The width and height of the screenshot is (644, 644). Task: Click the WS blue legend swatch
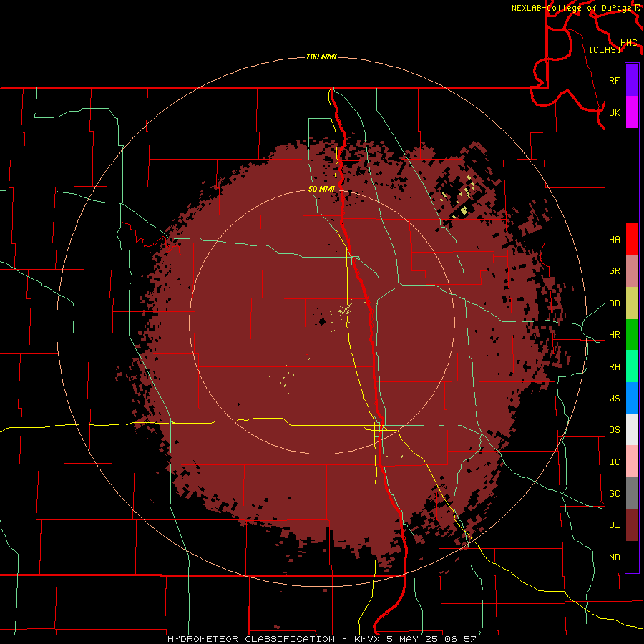click(632, 398)
